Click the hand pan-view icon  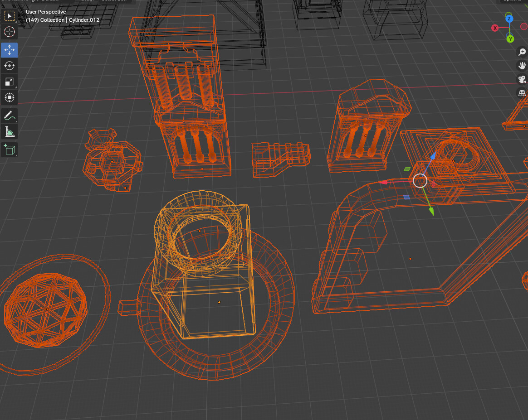click(522, 66)
